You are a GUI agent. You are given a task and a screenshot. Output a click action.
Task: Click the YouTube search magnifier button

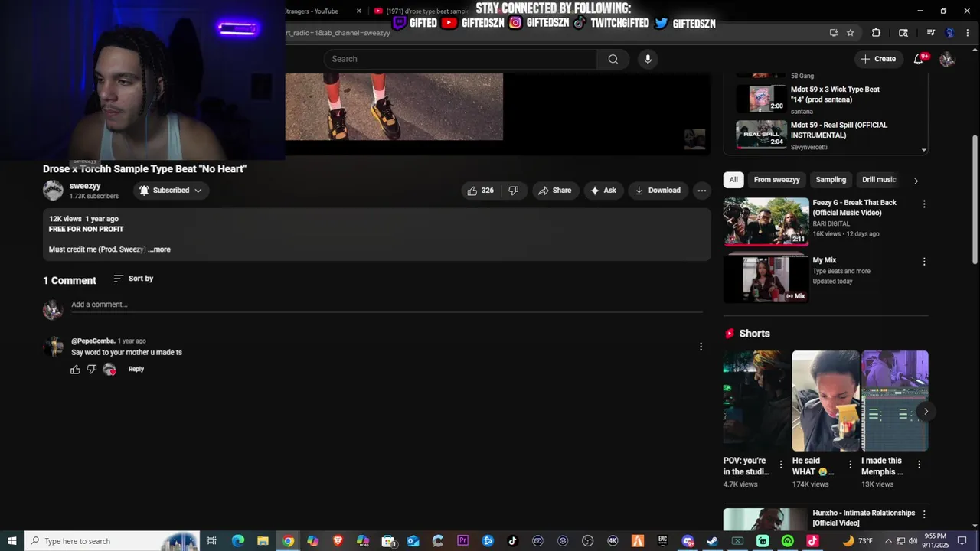coord(613,59)
